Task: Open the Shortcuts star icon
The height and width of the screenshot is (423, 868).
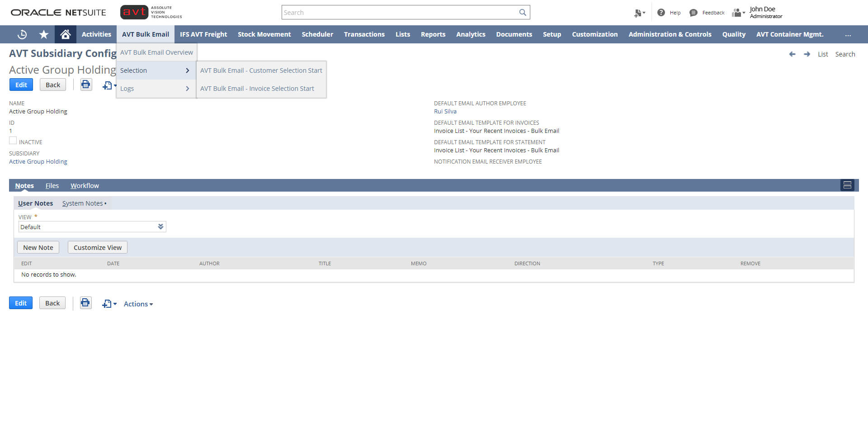Action: [x=43, y=34]
